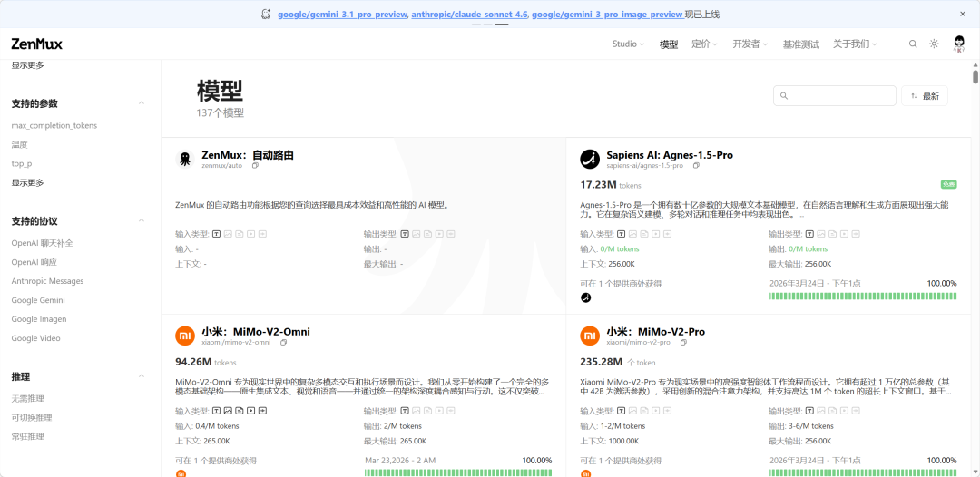Click the 最新 sort button
The image size is (980, 477).
pyautogui.click(x=925, y=96)
